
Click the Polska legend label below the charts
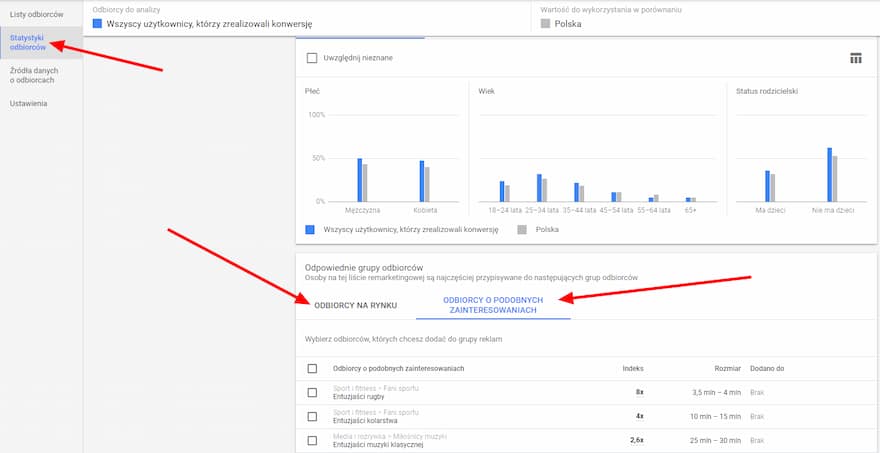click(547, 230)
